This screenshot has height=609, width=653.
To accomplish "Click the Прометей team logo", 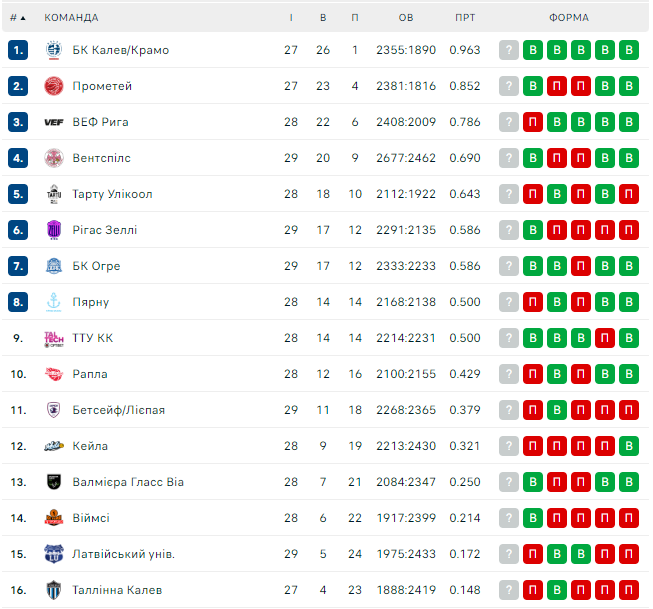I will click(x=54, y=86).
